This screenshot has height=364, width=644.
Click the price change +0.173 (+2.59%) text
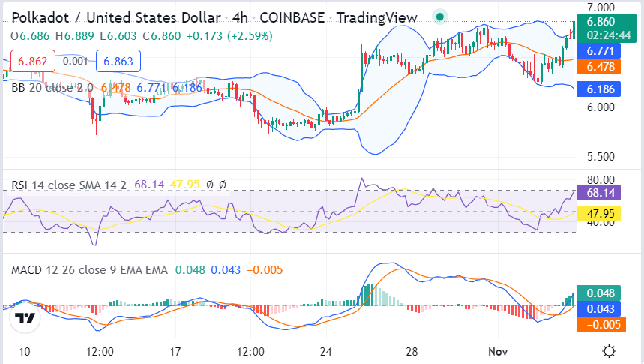(x=229, y=36)
